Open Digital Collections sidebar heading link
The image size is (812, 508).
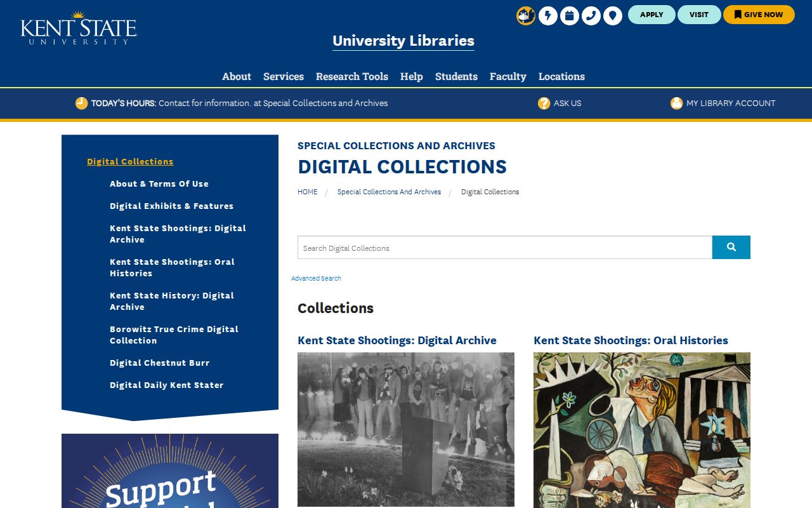coord(130,161)
